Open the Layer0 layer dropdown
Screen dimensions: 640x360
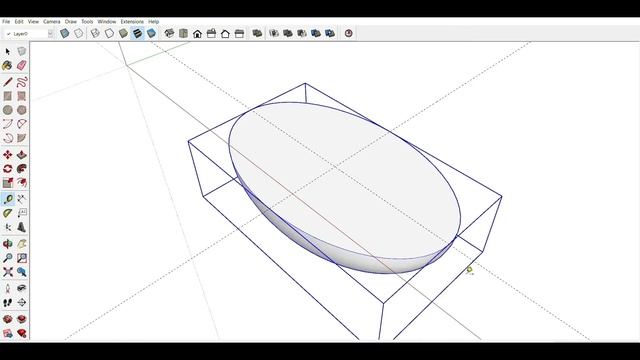pos(29,34)
